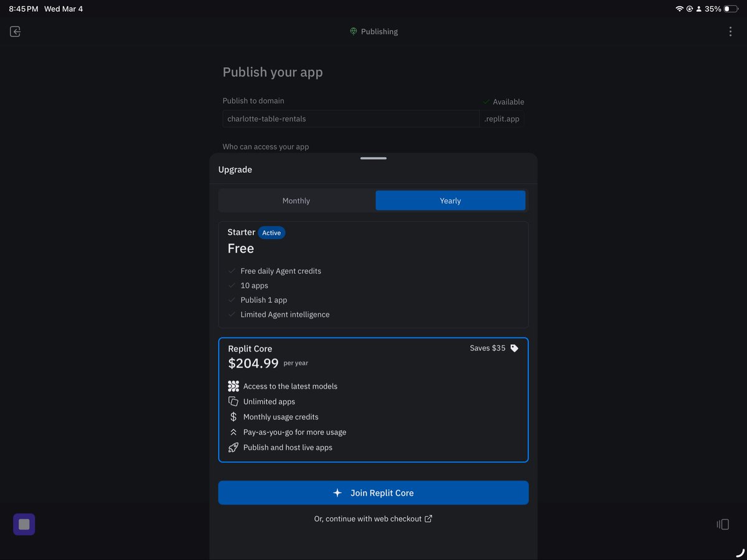This screenshot has height=560, width=747.
Task: Click the dollar sign usage credits icon
Action: (x=233, y=417)
